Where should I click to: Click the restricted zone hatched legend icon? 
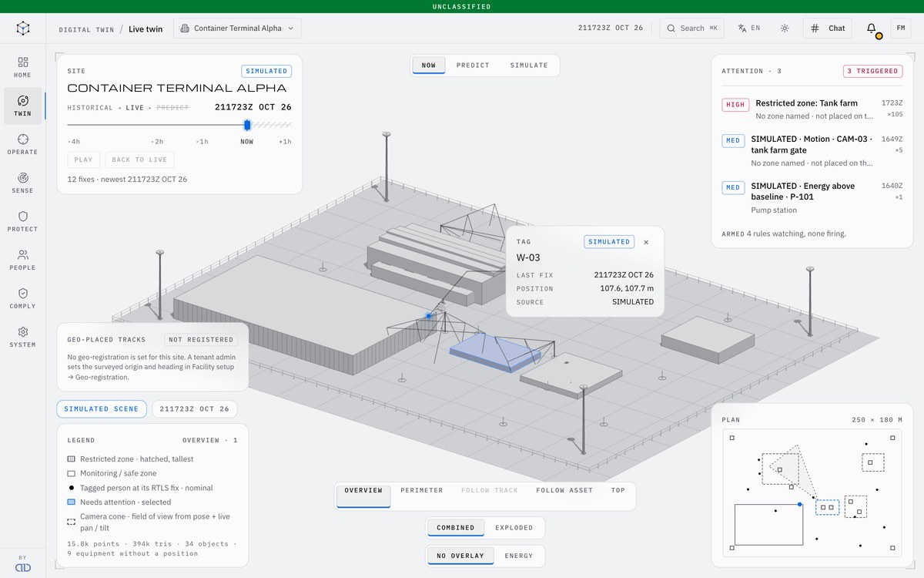[71, 459]
